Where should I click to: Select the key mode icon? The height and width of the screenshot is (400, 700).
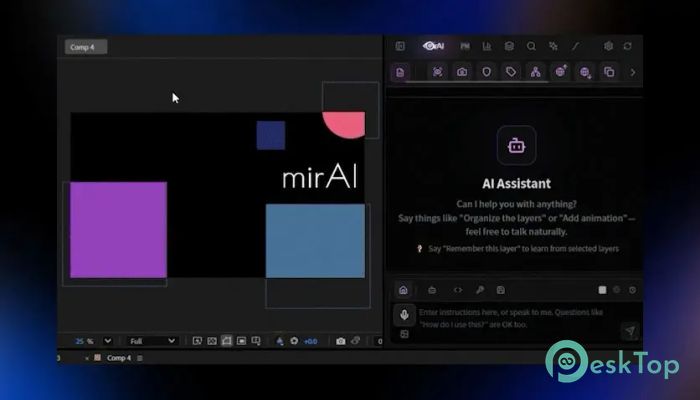(480, 290)
